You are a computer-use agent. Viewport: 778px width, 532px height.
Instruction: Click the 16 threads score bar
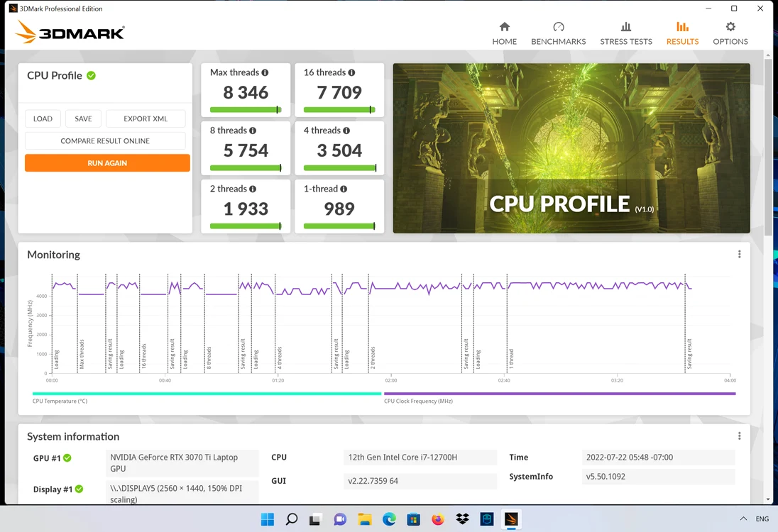click(339, 109)
